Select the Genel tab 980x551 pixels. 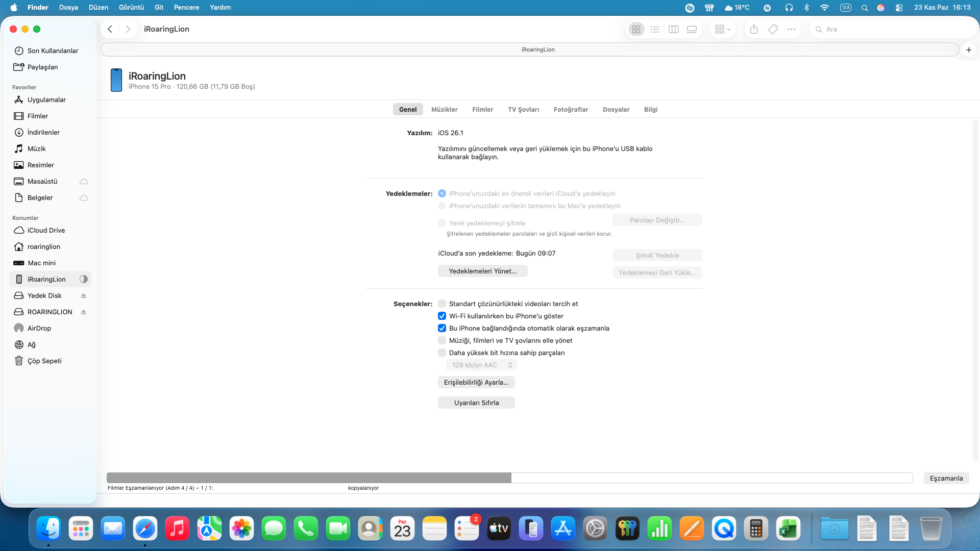pos(408,109)
